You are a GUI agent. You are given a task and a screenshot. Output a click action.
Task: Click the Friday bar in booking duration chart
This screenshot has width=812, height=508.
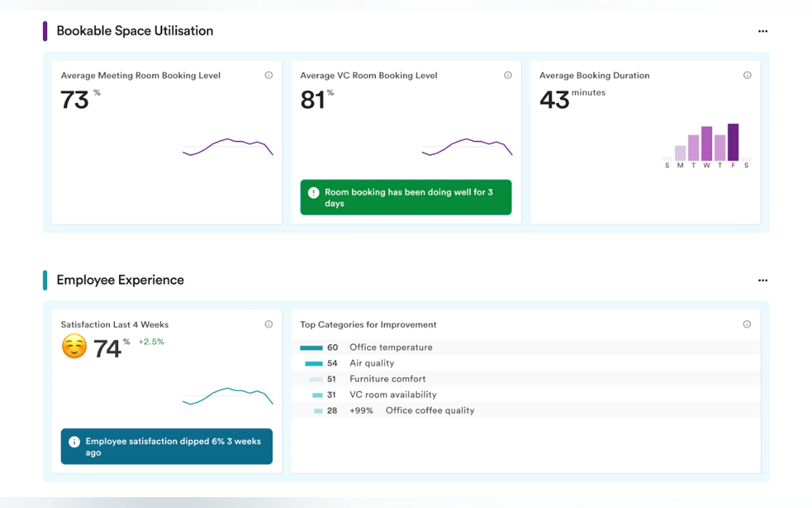click(x=733, y=142)
